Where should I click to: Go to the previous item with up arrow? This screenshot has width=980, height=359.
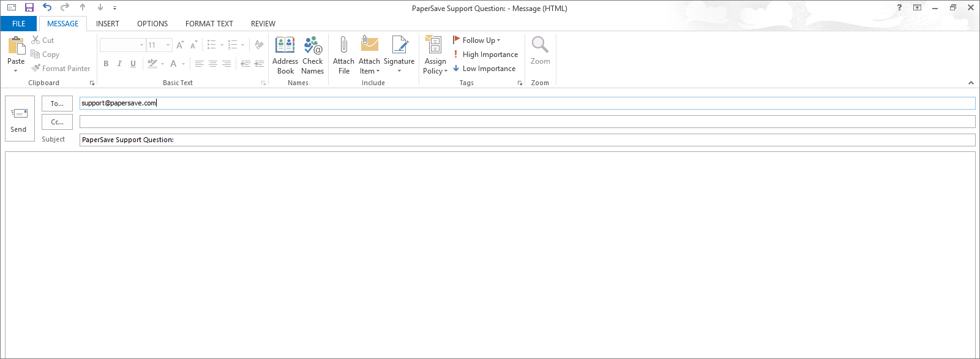pos(83,7)
